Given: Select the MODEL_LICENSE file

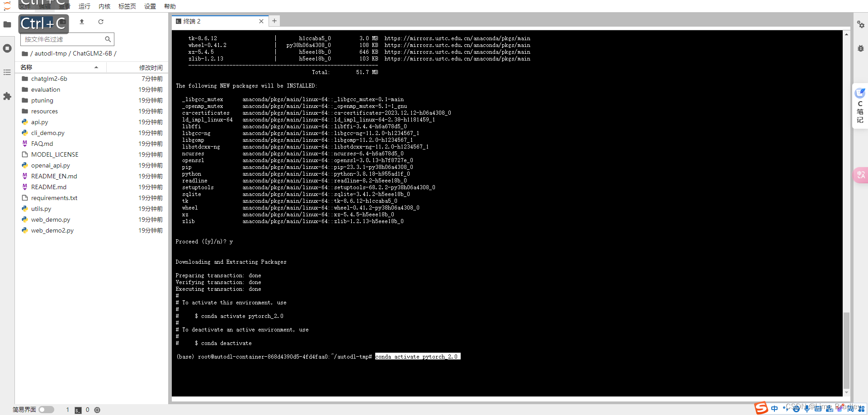Looking at the screenshot, I should pos(92,154).
